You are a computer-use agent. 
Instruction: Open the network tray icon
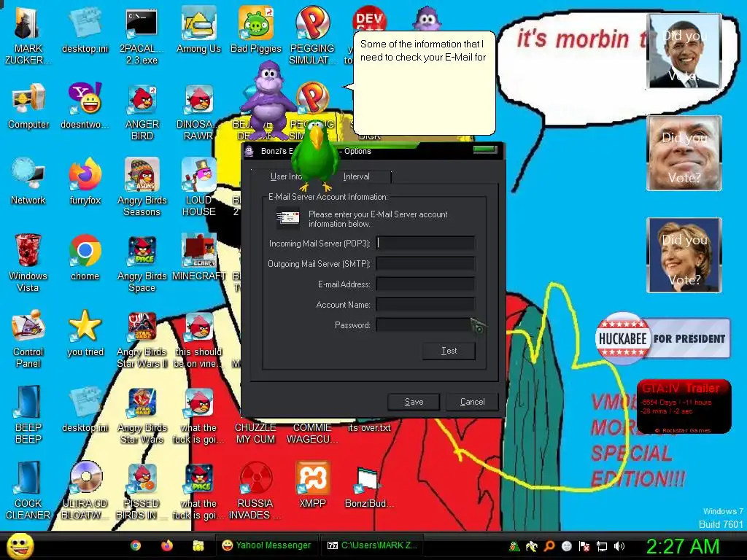click(x=602, y=546)
